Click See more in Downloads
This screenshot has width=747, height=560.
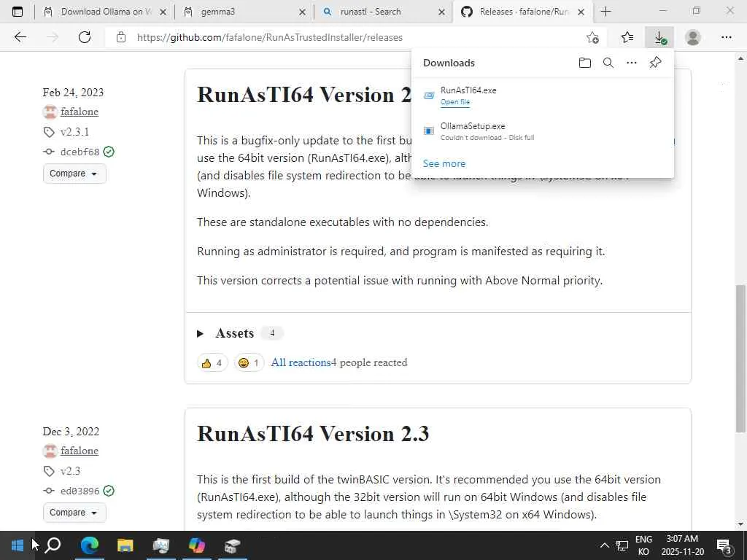444,163
